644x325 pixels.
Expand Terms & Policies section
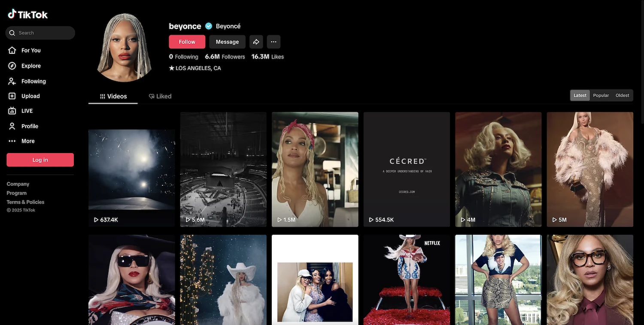[x=25, y=202]
